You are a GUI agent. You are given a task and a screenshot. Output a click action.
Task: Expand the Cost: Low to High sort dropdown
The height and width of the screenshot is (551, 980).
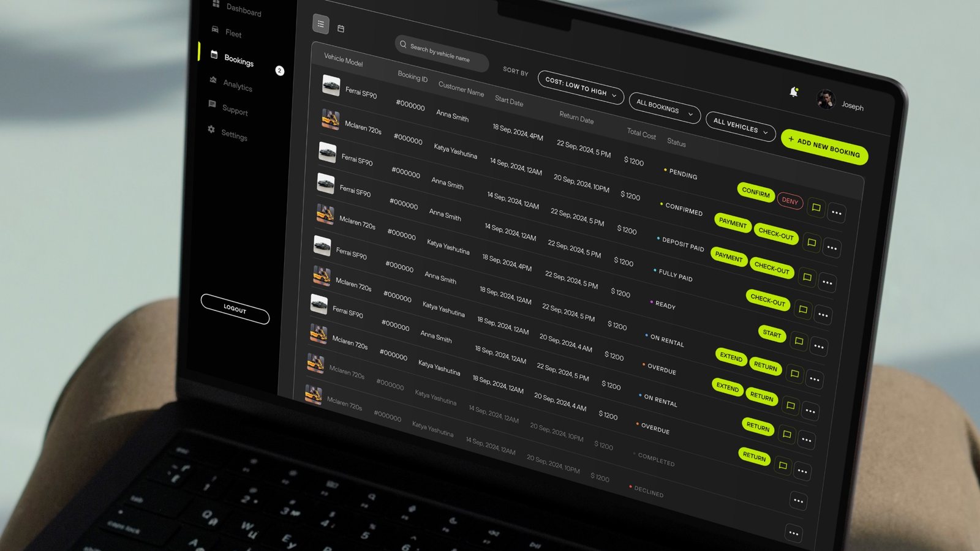[x=581, y=87]
